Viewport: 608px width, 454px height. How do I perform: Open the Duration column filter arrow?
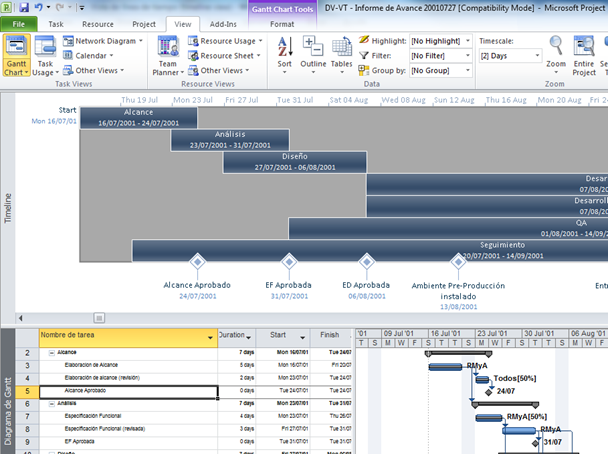[249, 338]
